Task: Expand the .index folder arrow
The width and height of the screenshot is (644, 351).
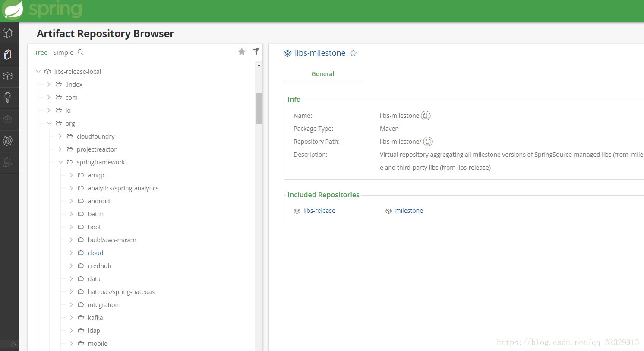Action: point(49,85)
